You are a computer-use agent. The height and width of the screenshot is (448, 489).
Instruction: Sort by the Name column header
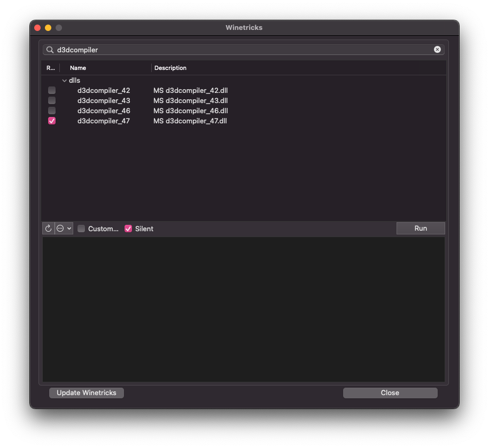pos(78,68)
